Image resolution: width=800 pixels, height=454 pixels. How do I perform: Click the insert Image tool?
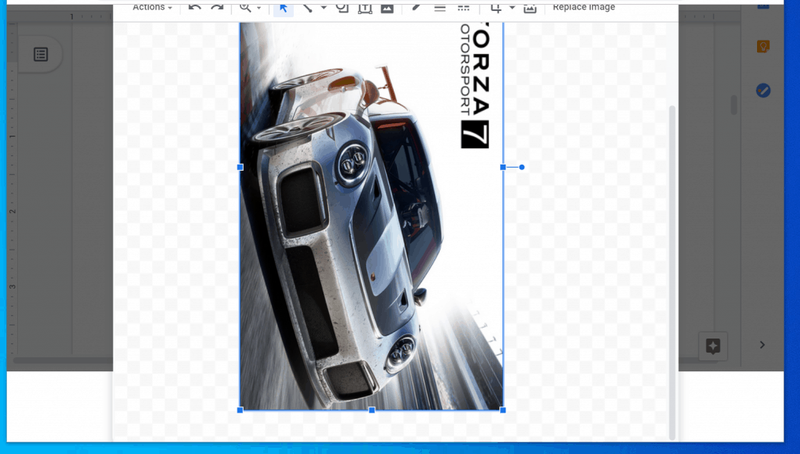pos(387,7)
